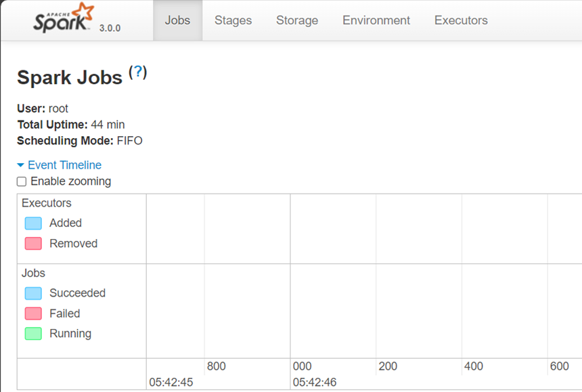Go to the Environment tab
Image resolution: width=582 pixels, height=392 pixels.
[376, 20]
